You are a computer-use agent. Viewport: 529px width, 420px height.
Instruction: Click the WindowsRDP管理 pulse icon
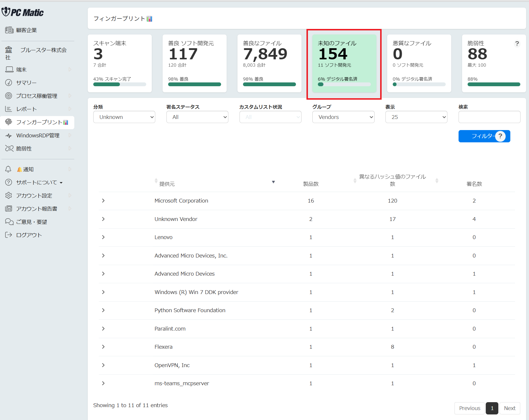pos(9,135)
